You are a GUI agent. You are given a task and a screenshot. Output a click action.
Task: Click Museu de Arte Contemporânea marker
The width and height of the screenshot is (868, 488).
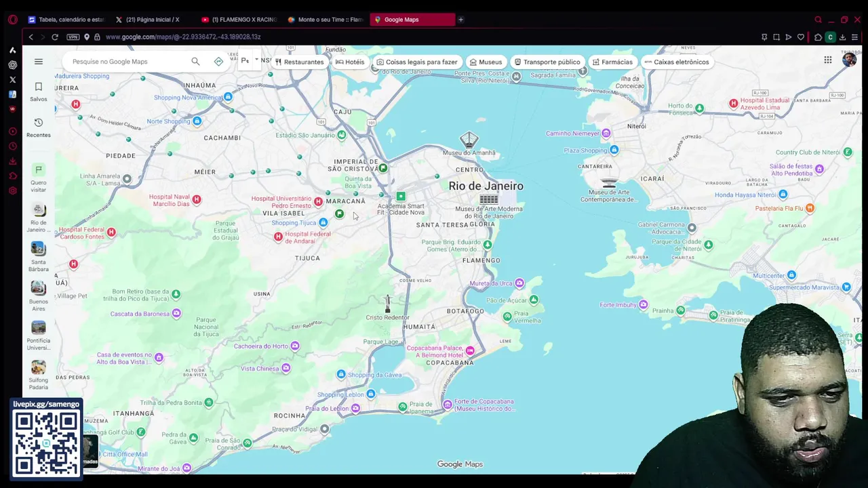pos(609,183)
